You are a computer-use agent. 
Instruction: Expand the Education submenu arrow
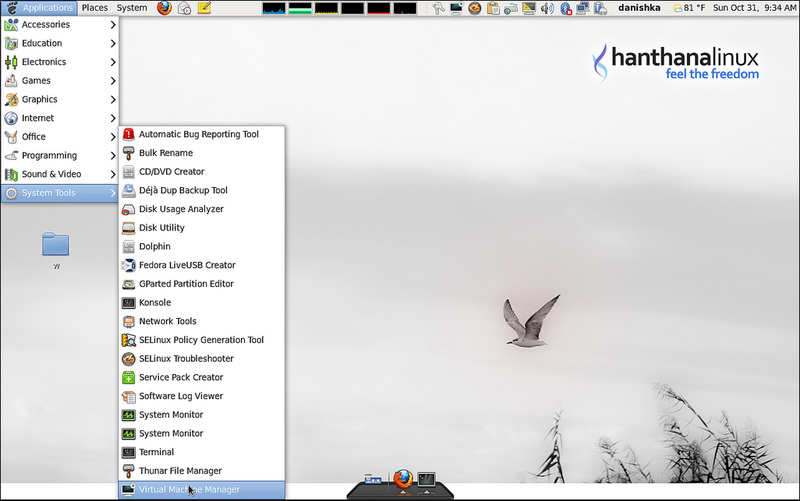click(x=113, y=43)
